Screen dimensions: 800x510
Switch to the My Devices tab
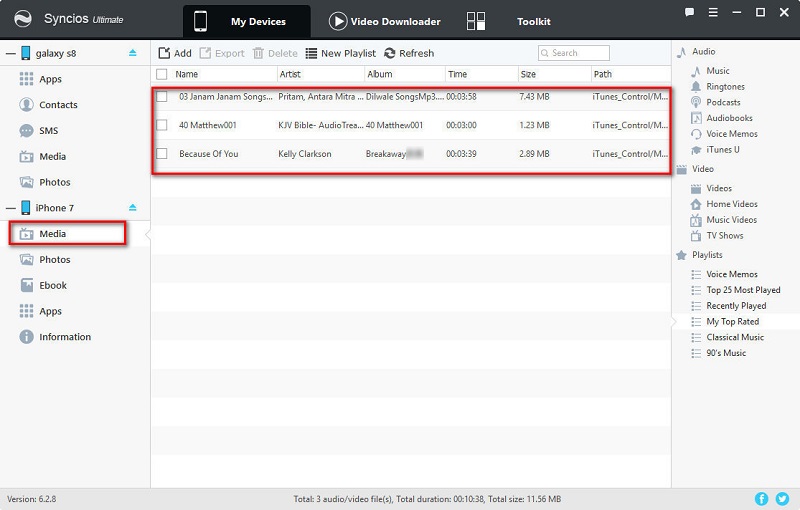click(x=246, y=21)
